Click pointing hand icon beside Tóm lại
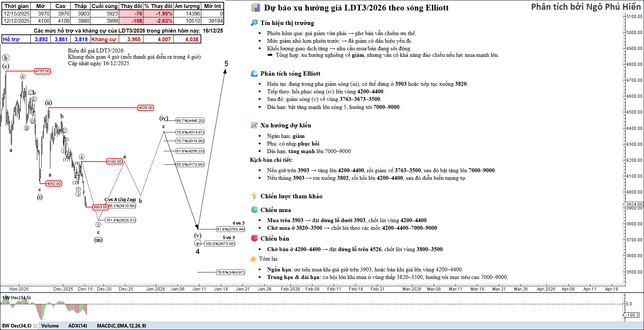 point(253,259)
